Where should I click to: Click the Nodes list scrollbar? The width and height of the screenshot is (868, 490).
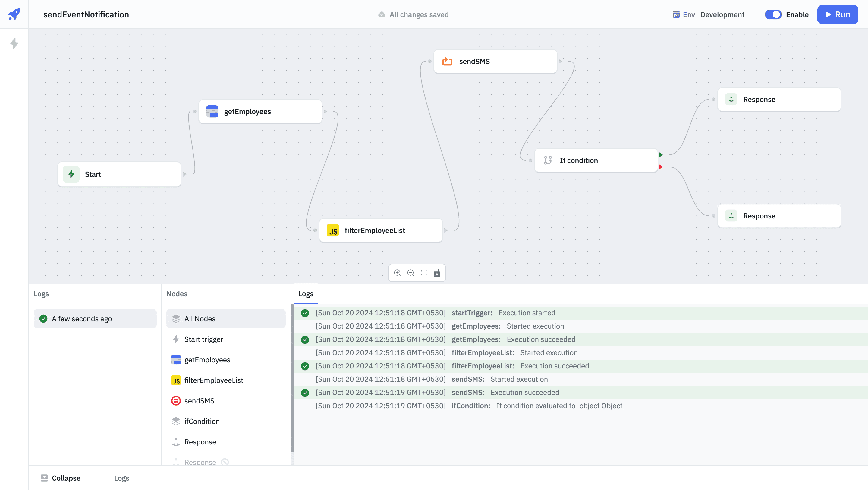pyautogui.click(x=292, y=378)
